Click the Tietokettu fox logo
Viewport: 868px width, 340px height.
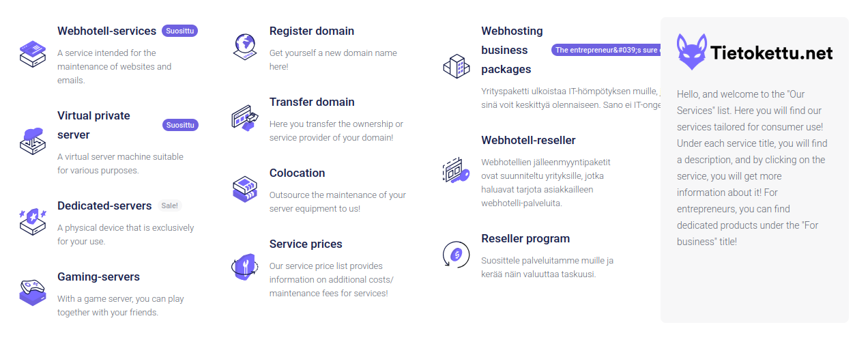(x=691, y=52)
